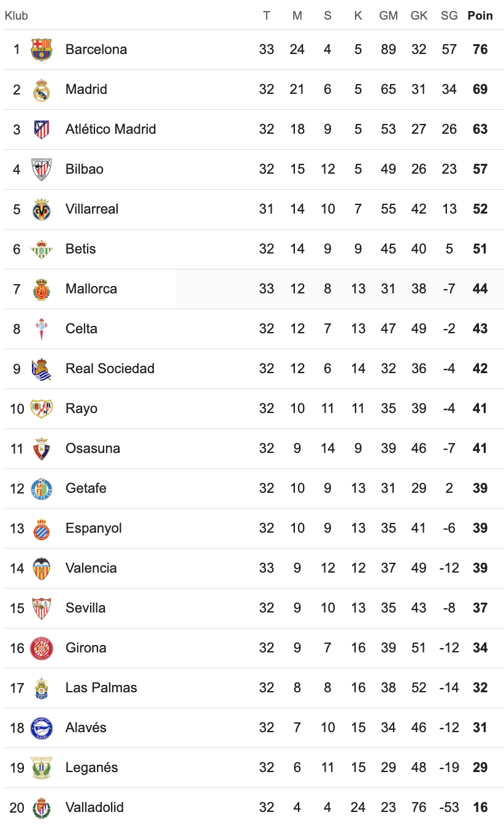Viewport: 504px width, 831px height.
Task: Open the Leganés team name link
Action: (x=91, y=768)
